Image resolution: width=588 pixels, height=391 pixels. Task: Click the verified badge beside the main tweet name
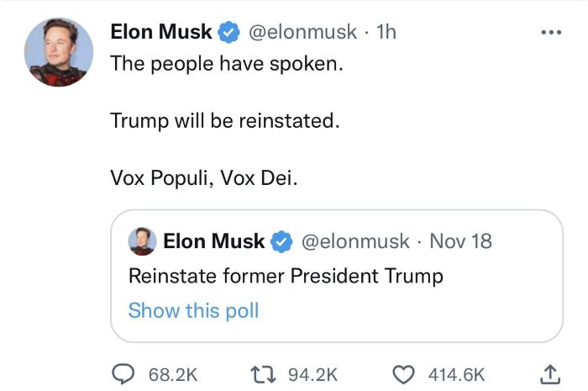point(229,32)
